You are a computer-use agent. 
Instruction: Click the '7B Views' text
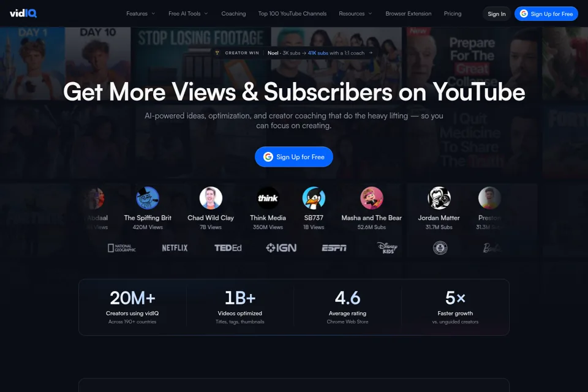(x=211, y=227)
